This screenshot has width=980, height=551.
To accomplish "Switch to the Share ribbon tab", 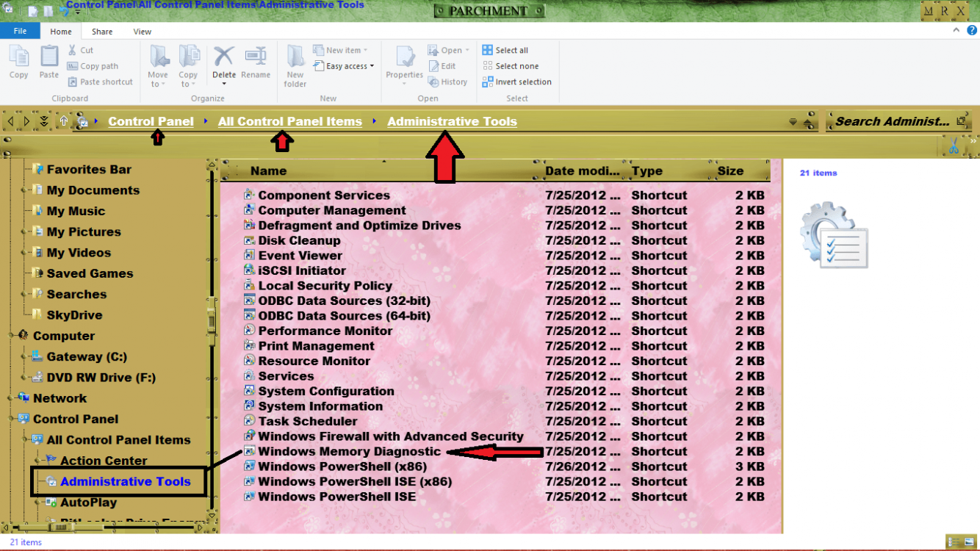I will pyautogui.click(x=102, y=32).
